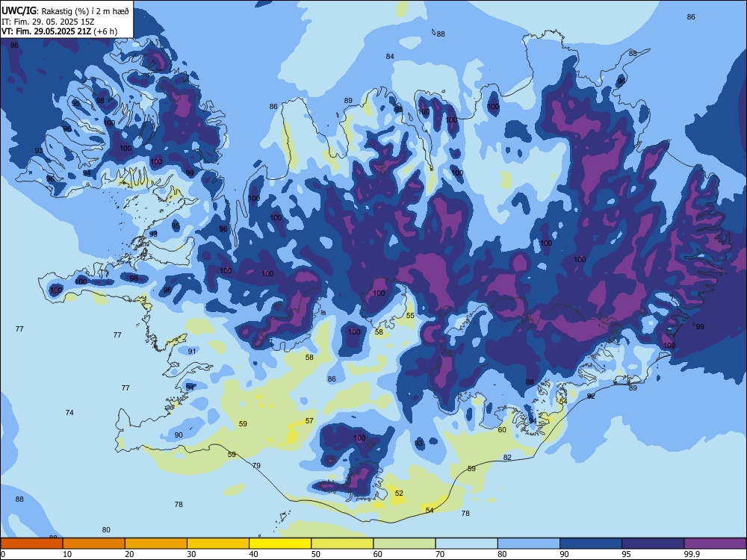Select the '10' tick label on the color scale
This screenshot has width=747, height=560.
(x=67, y=554)
